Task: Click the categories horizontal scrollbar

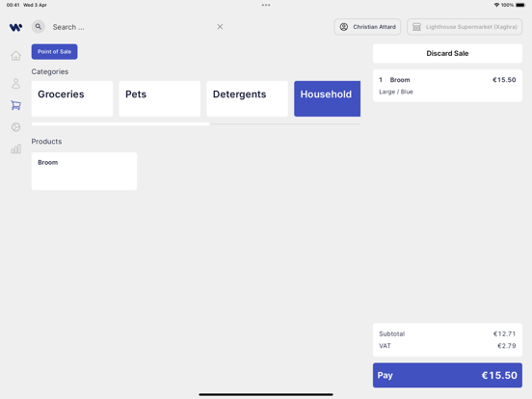Action: pos(120,124)
